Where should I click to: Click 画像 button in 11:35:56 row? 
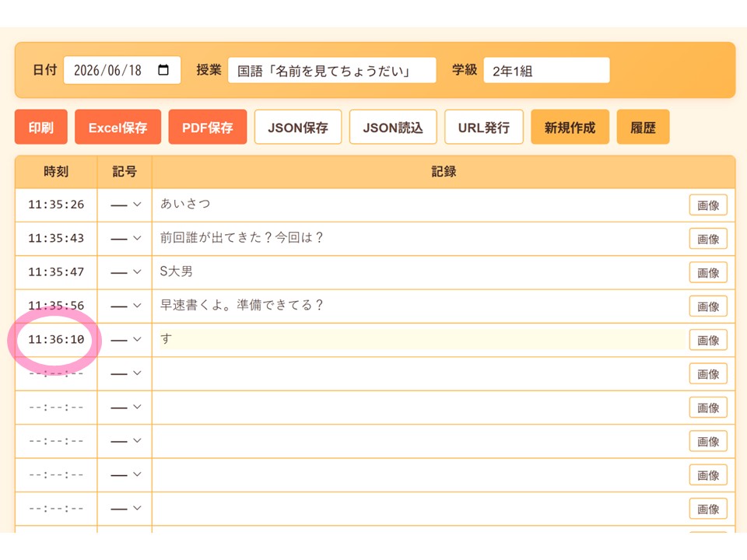click(708, 306)
